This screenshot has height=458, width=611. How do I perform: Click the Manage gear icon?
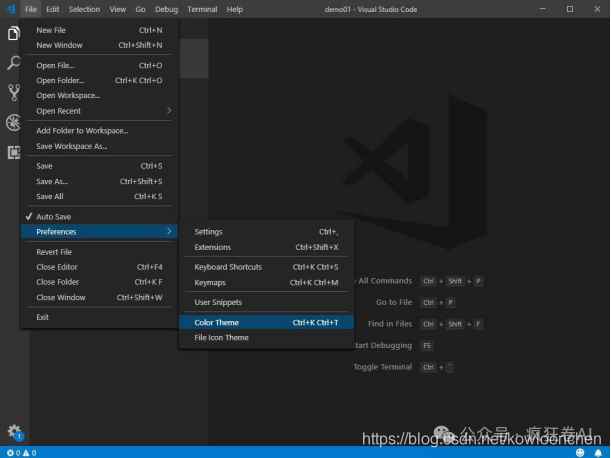click(14, 431)
